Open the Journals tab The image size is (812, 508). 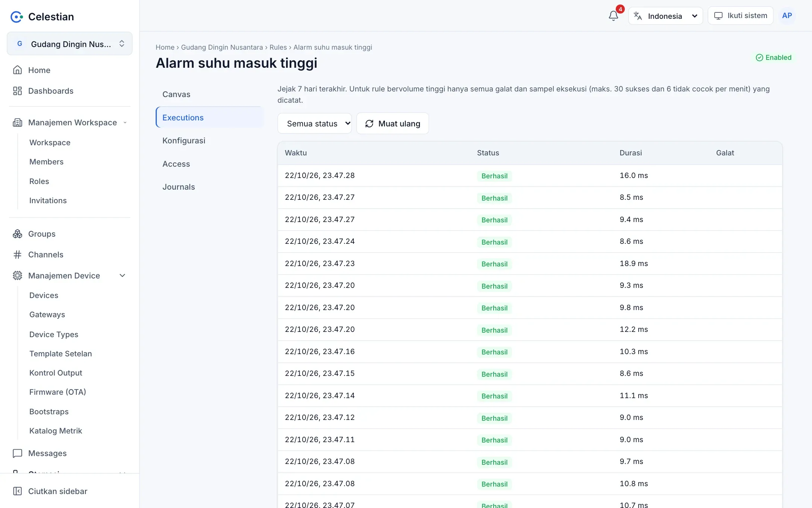[210, 187]
